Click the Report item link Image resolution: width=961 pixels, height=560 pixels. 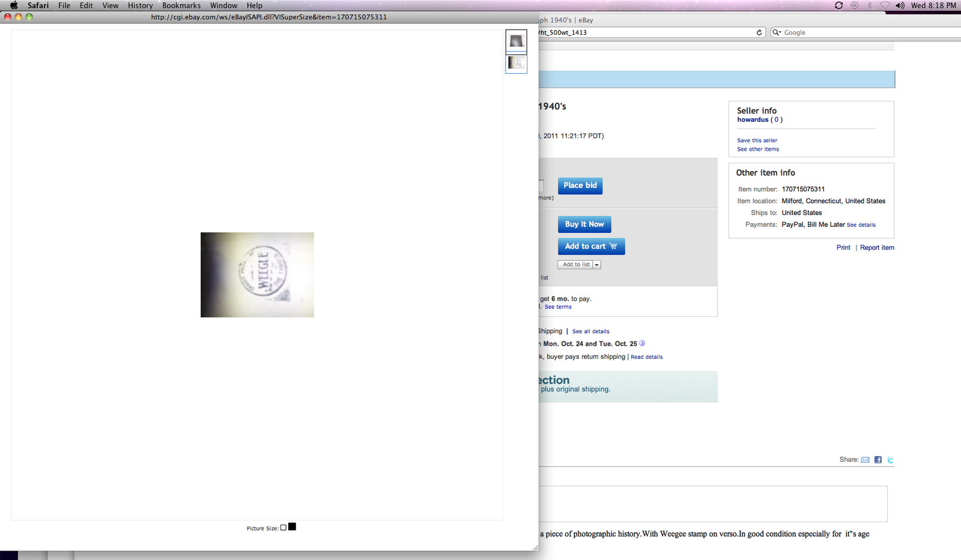click(877, 247)
